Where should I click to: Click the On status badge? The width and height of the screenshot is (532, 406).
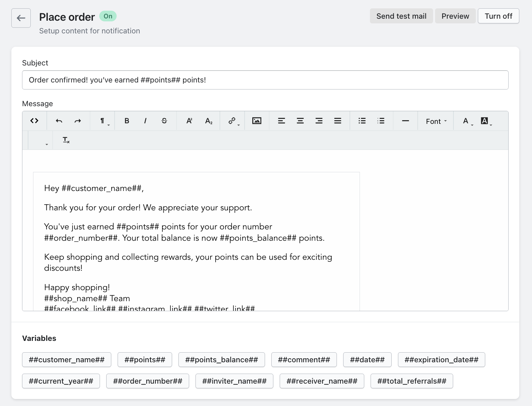108,16
